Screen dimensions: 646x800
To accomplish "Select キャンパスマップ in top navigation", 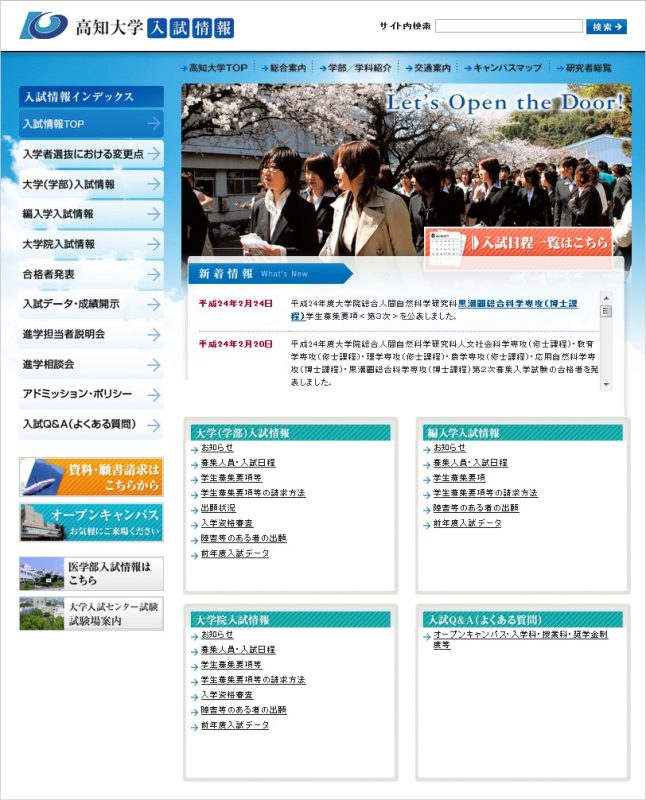I will click(505, 68).
